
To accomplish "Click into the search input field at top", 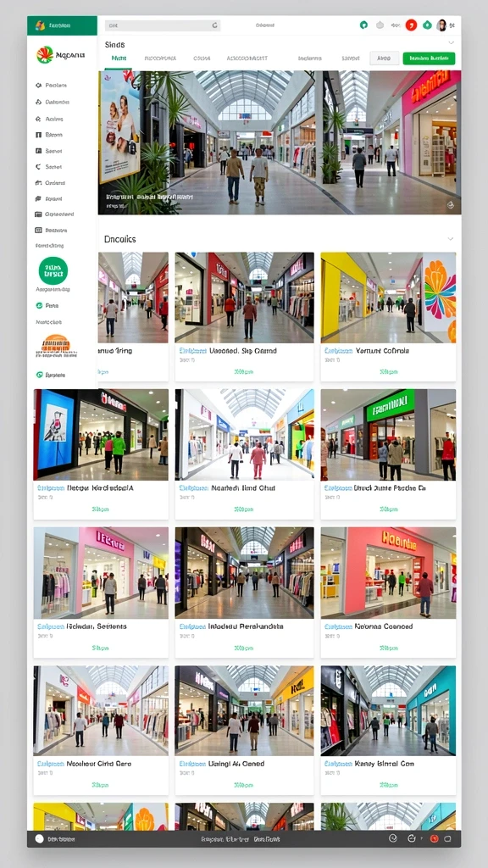I will (x=163, y=25).
